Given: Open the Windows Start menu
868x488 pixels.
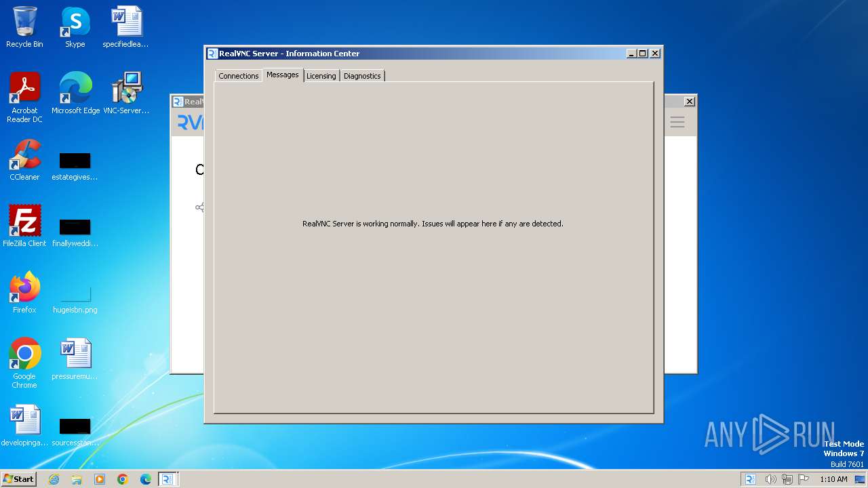Looking at the screenshot, I should coord(19,479).
